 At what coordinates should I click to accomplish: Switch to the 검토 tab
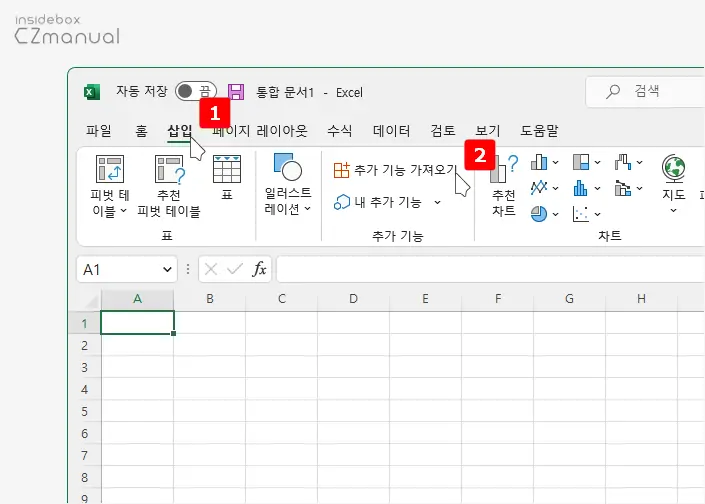pyautogui.click(x=443, y=131)
